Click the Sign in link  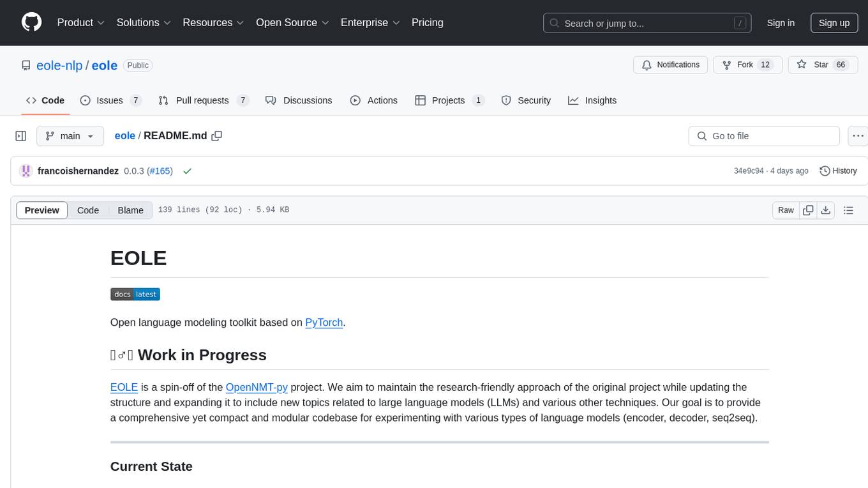[781, 23]
